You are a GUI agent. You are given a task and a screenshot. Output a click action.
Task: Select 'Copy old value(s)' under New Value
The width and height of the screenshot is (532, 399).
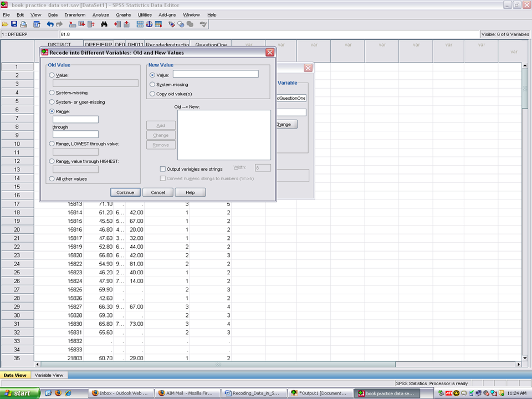click(152, 94)
